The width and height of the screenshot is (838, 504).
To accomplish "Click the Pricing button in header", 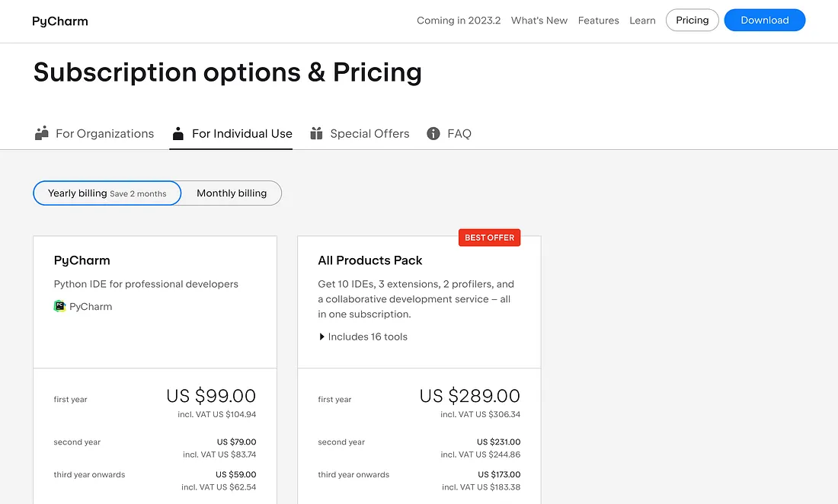I will [692, 21].
